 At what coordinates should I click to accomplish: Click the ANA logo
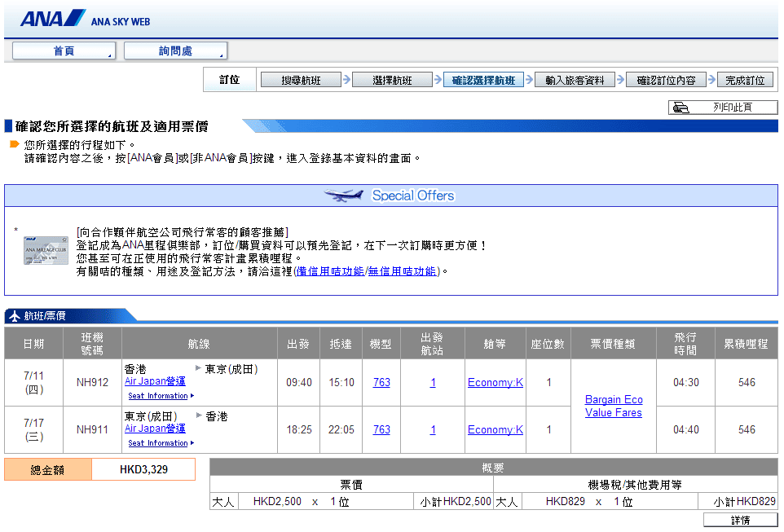[x=52, y=19]
